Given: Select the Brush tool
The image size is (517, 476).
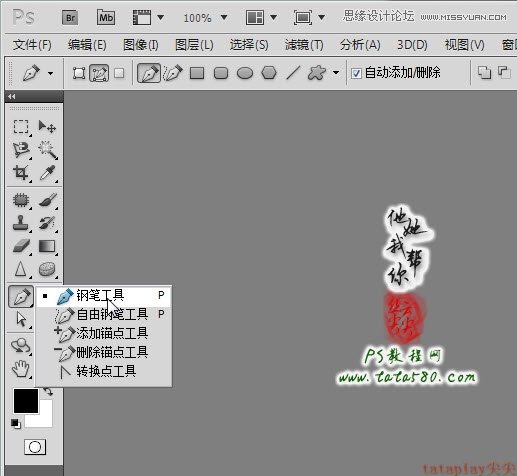Looking at the screenshot, I should (x=48, y=200).
